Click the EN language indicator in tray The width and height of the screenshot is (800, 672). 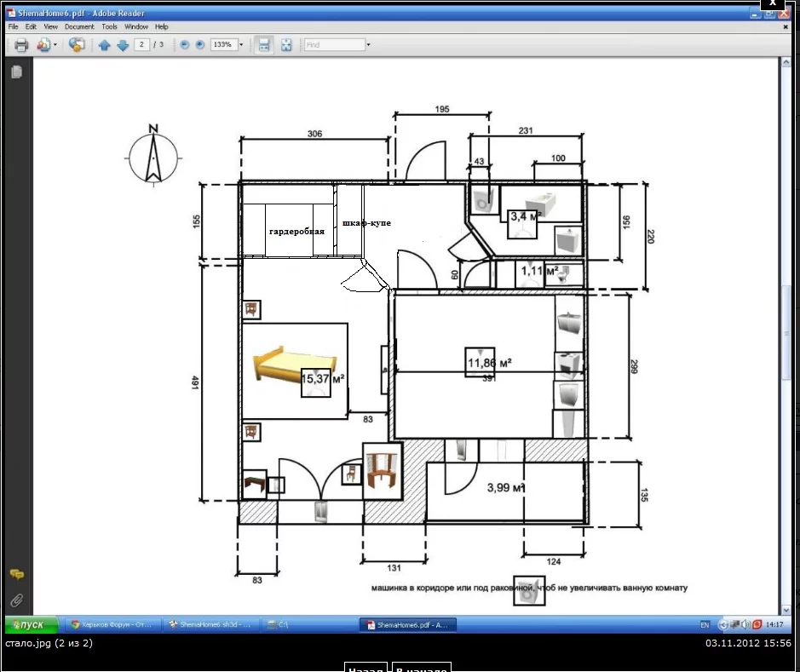pos(705,624)
